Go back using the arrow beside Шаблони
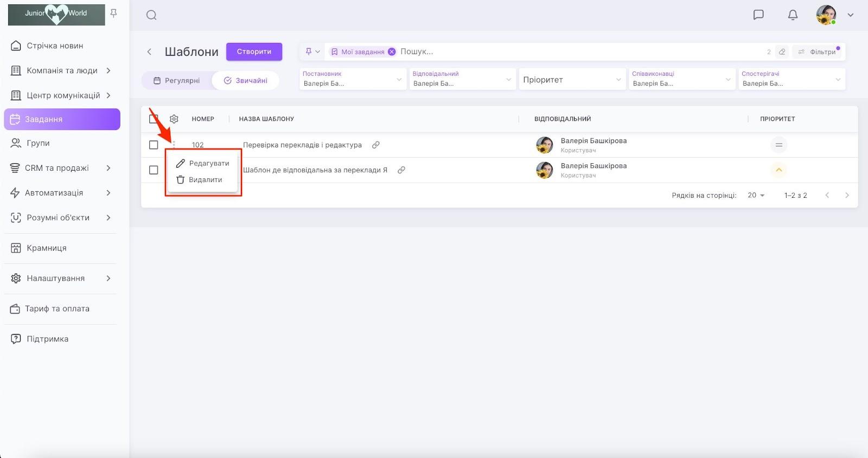 149,52
